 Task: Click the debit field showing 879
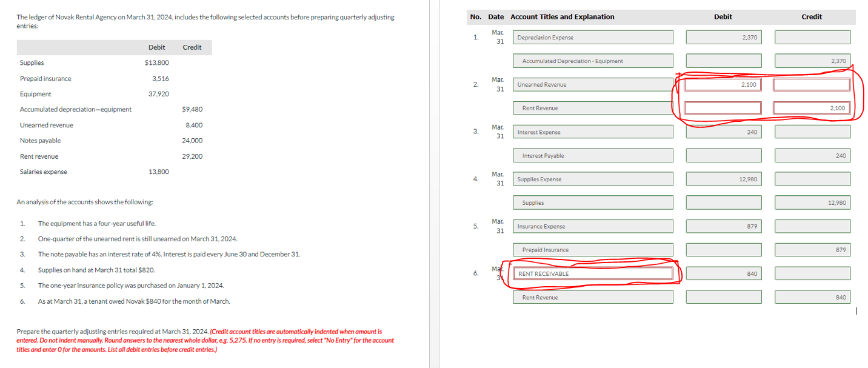(x=724, y=226)
